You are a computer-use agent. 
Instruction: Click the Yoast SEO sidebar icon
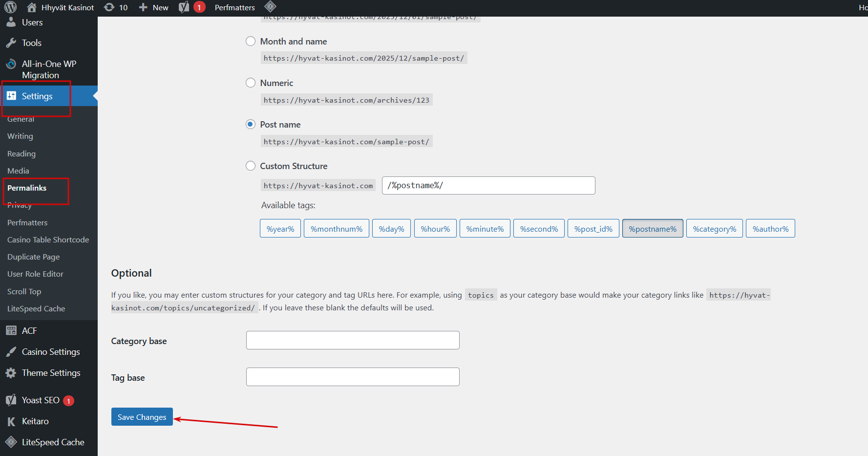[11, 400]
